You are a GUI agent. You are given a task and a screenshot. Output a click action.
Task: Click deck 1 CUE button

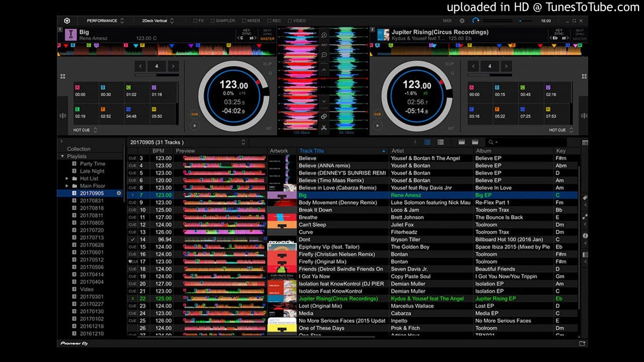195,114
